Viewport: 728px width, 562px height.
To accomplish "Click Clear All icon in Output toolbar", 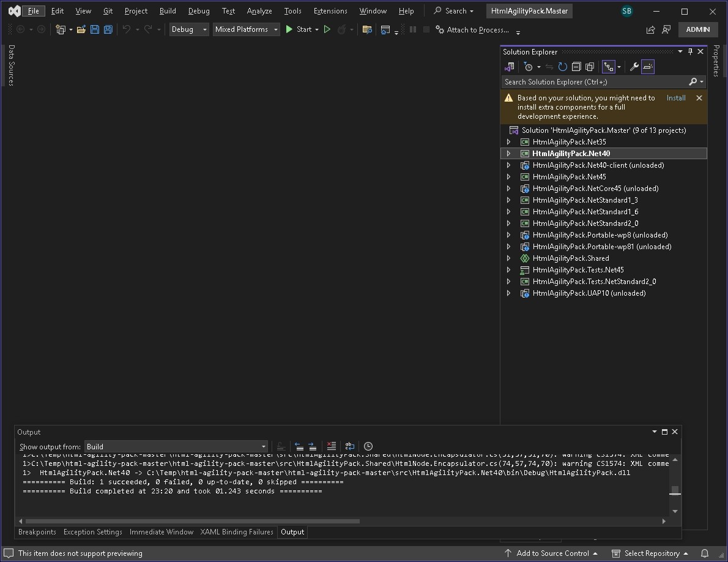I will point(331,446).
